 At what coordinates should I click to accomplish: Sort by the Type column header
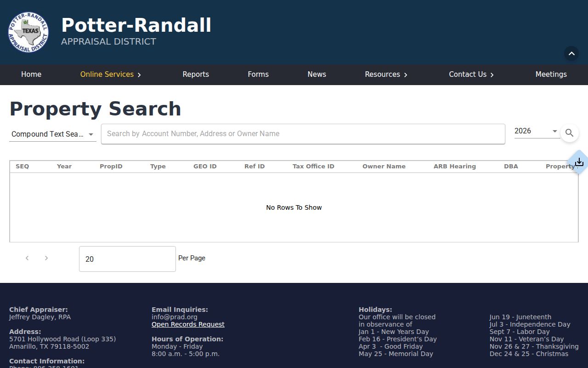158,167
